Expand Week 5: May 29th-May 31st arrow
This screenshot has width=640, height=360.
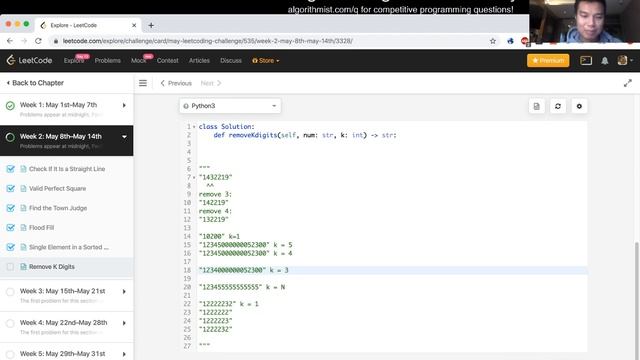(x=124, y=354)
